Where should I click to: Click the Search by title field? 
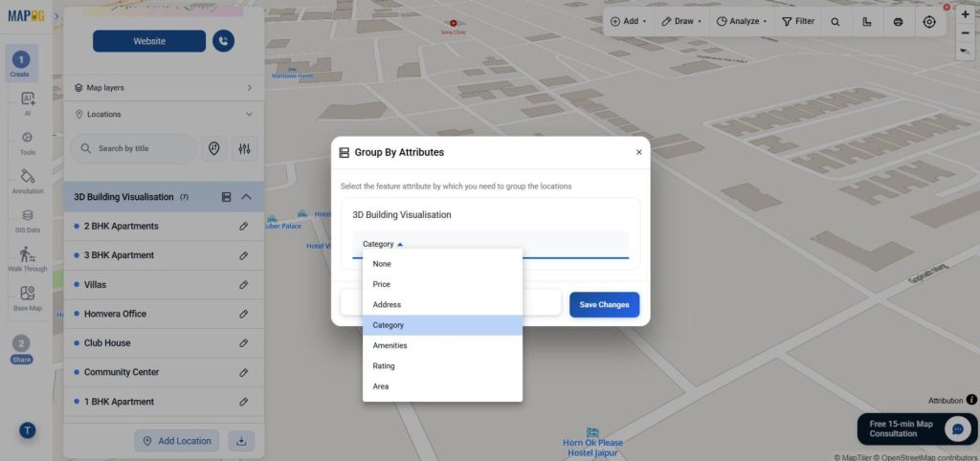(x=133, y=148)
